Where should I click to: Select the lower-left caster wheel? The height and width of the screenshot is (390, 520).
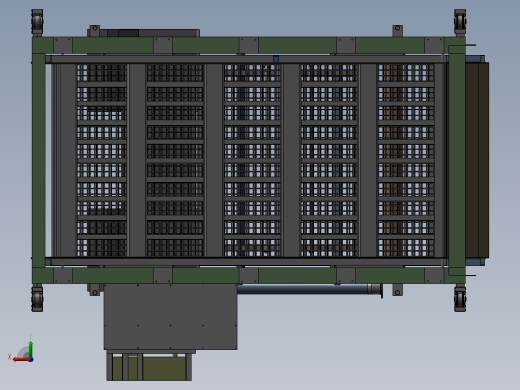coord(37,298)
